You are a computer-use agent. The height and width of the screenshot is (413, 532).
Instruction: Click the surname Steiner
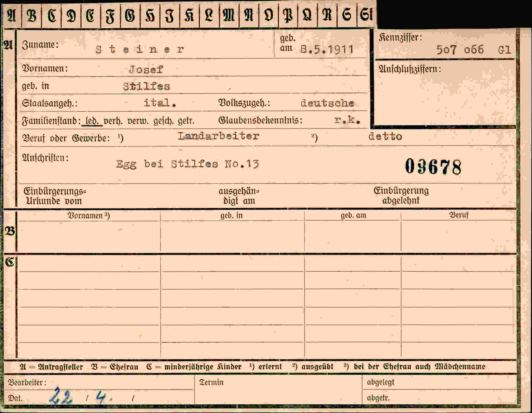click(x=140, y=49)
